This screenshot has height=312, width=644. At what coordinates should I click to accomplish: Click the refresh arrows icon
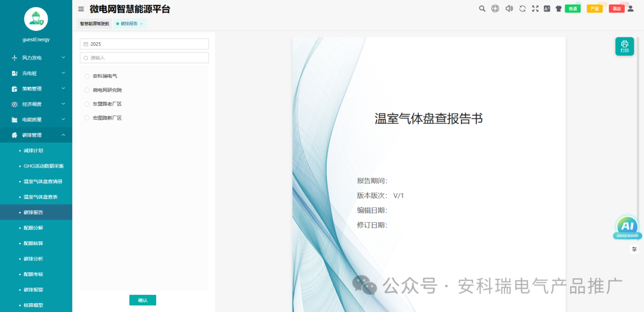[522, 8]
